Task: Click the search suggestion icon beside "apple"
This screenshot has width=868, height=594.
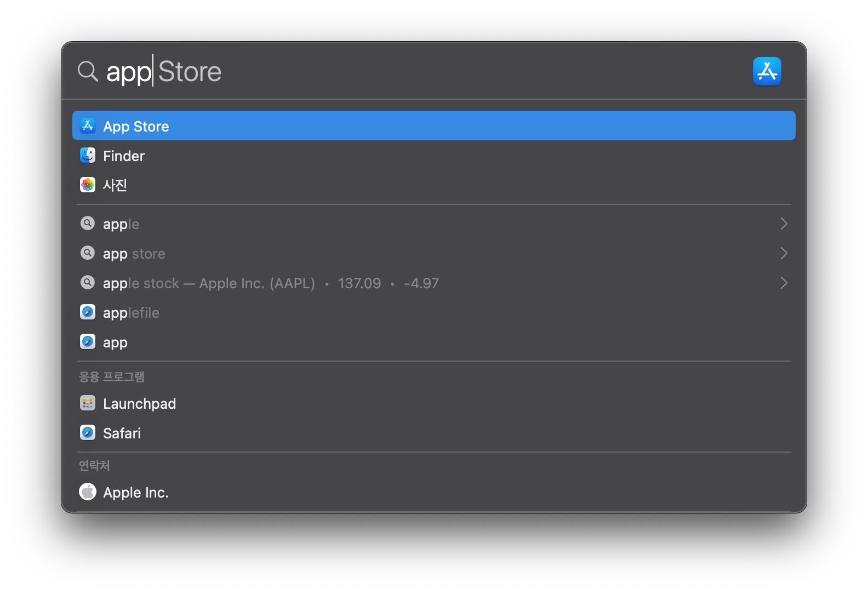Action: (x=88, y=224)
